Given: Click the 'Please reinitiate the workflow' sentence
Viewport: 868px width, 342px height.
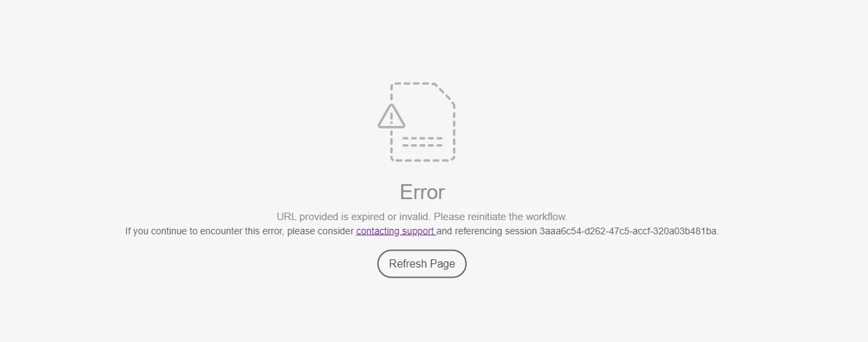Looking at the screenshot, I should 501,217.
